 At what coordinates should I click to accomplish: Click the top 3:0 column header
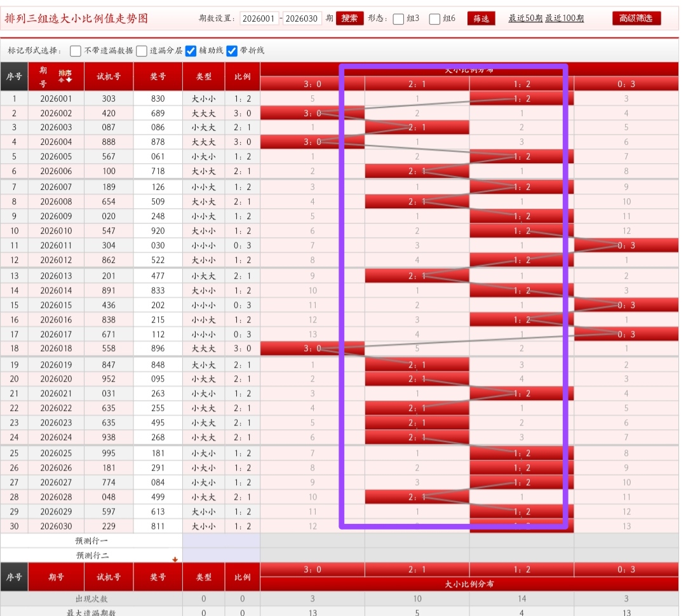coord(313,83)
